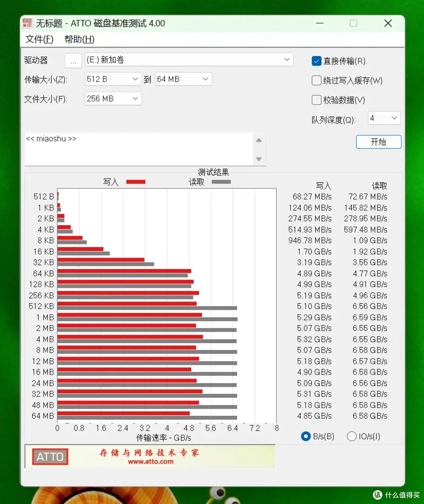Click the 72.67 MB/s read value
Image resolution: width=424 pixels, height=504 pixels.
click(368, 197)
